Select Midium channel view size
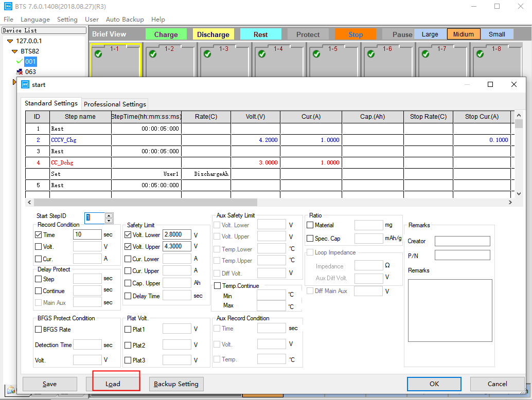 point(464,34)
